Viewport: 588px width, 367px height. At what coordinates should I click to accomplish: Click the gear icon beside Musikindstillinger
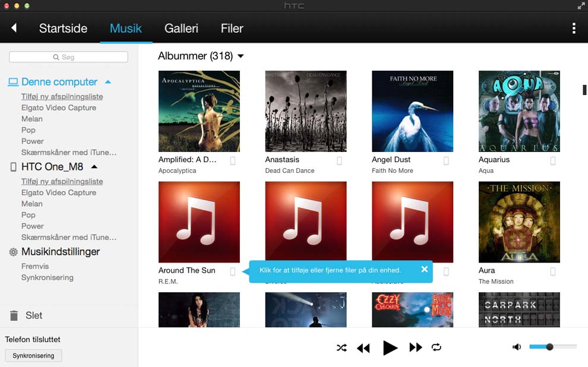pos(13,252)
